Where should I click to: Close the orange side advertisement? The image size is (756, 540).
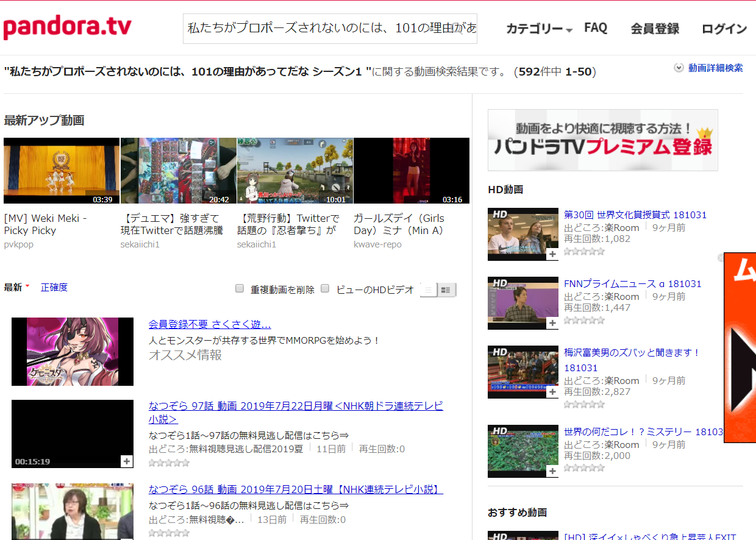[x=720, y=258]
